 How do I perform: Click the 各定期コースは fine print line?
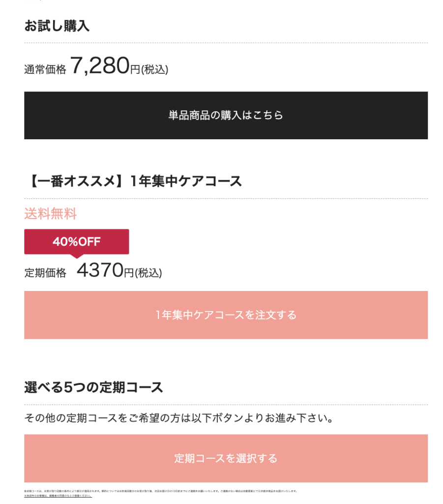[160, 491]
